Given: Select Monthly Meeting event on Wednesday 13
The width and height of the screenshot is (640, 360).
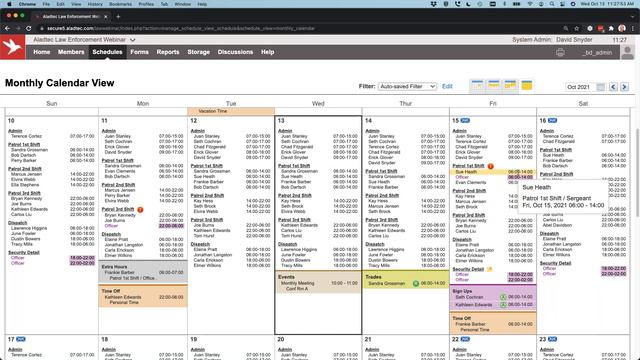Looking at the screenshot, I should coord(318,286).
